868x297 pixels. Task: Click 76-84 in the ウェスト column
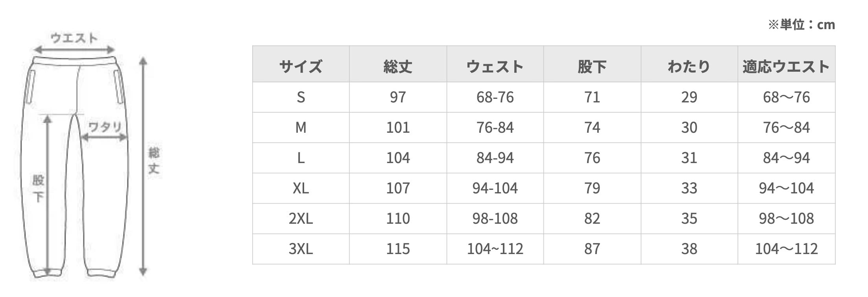pos(495,128)
